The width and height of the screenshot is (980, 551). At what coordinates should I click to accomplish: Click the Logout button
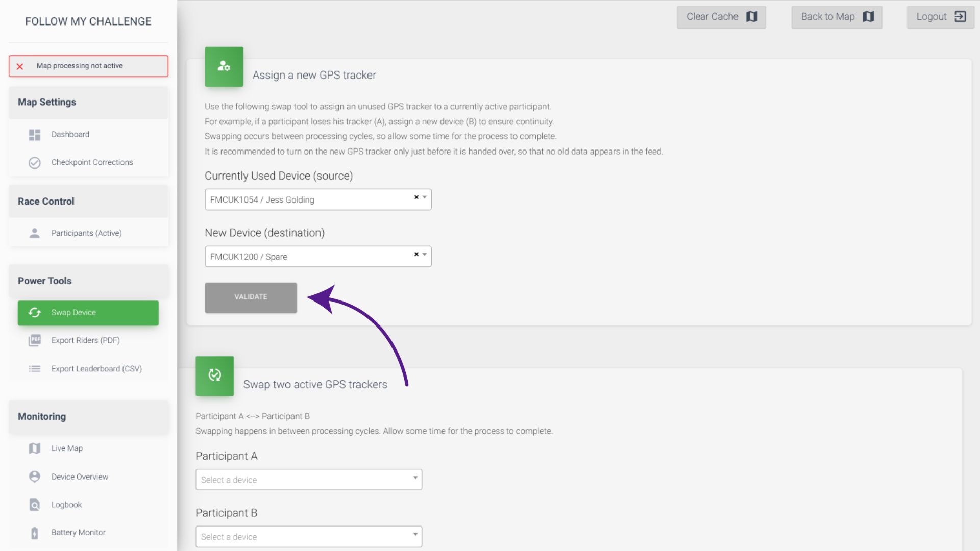click(x=940, y=17)
